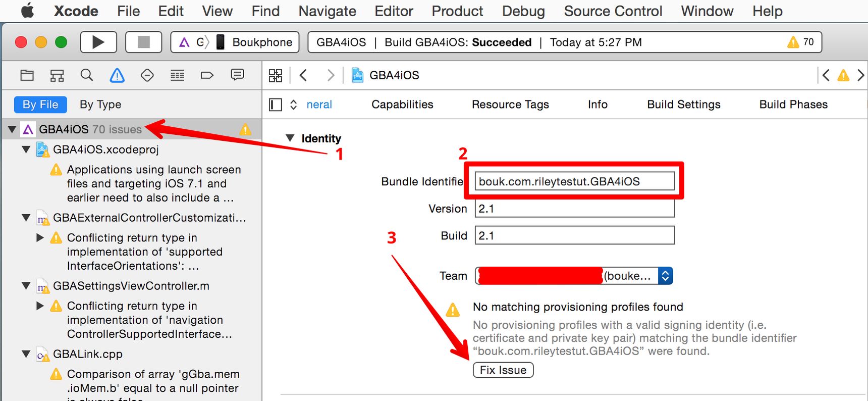
Task: Expand the 'supportedInterfaceOrientations' conflicting return warning
Action: click(40, 237)
